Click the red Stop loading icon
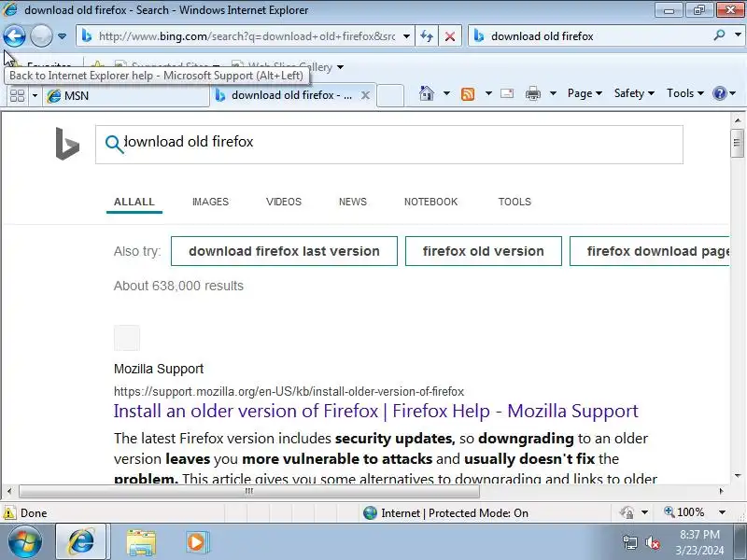The image size is (747, 560). point(450,36)
